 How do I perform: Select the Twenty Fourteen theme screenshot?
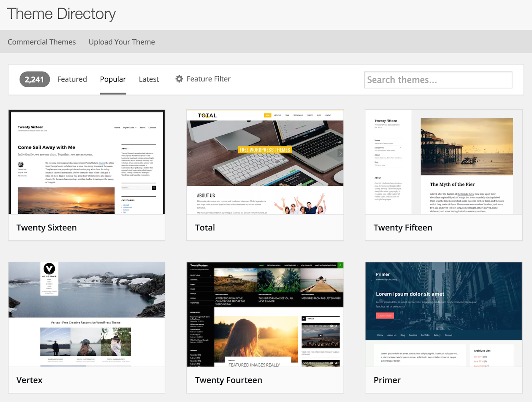[265, 314]
